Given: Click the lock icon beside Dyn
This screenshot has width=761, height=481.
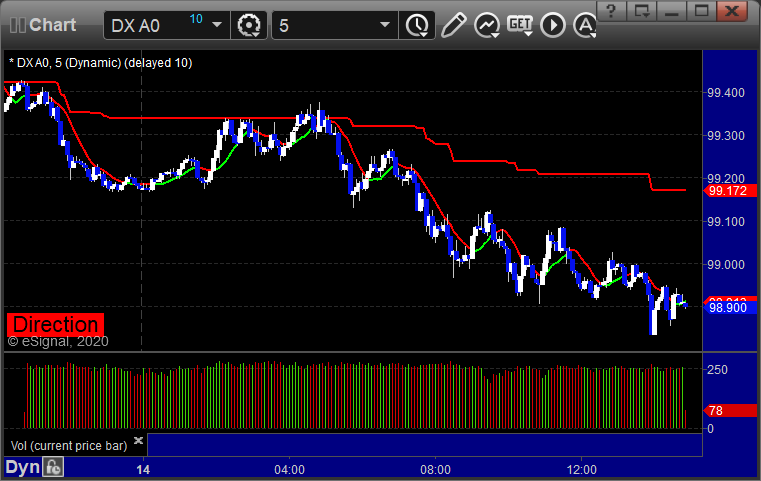Looking at the screenshot, I should coord(53,467).
